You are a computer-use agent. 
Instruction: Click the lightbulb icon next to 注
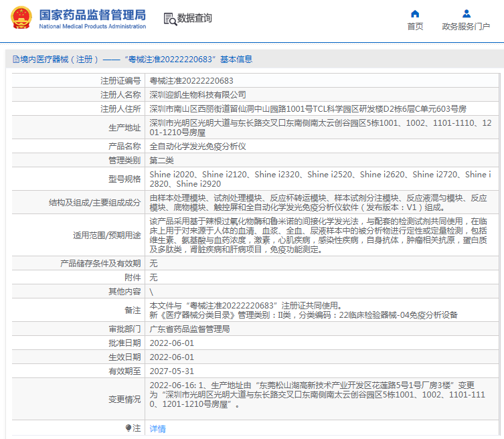(129, 428)
